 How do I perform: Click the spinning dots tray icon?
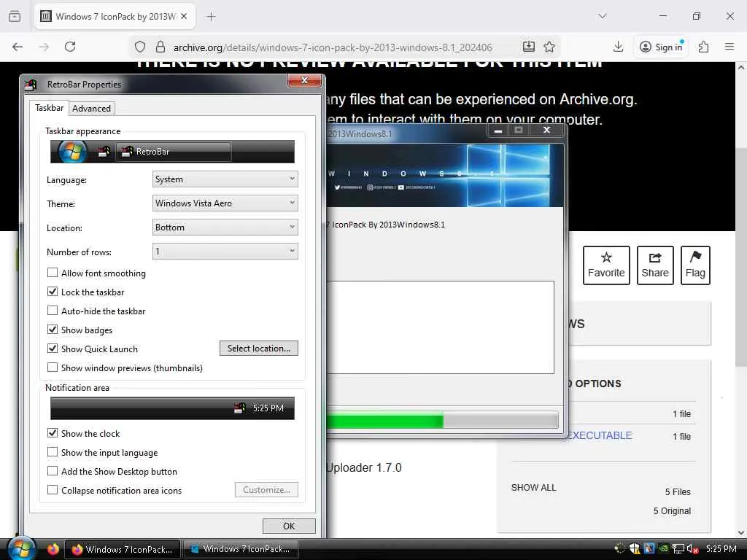click(619, 549)
